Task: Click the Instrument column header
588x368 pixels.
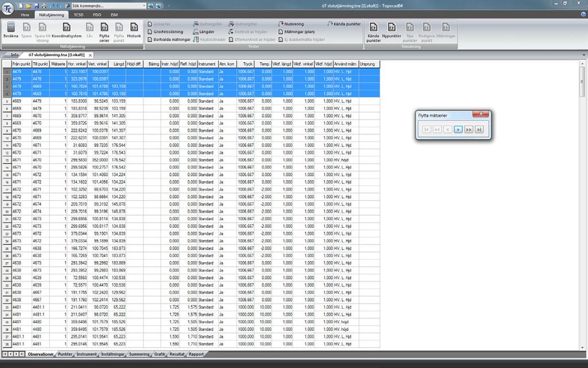Action: (x=208, y=64)
